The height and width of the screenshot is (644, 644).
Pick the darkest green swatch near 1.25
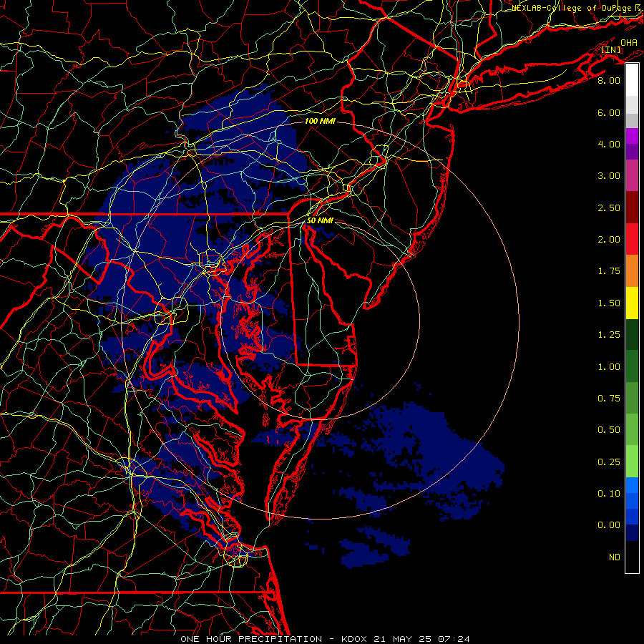pyautogui.click(x=632, y=335)
